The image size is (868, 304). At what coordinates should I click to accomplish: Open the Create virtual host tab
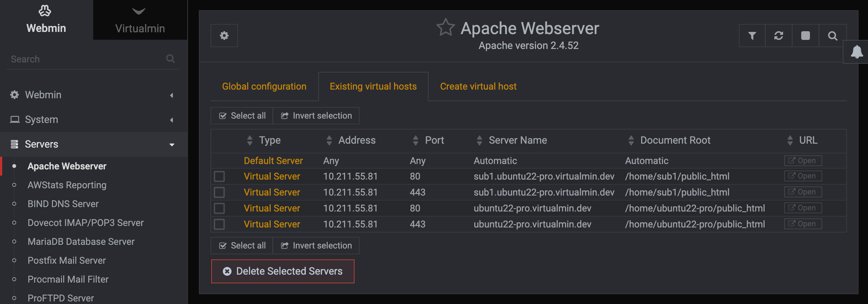[478, 86]
